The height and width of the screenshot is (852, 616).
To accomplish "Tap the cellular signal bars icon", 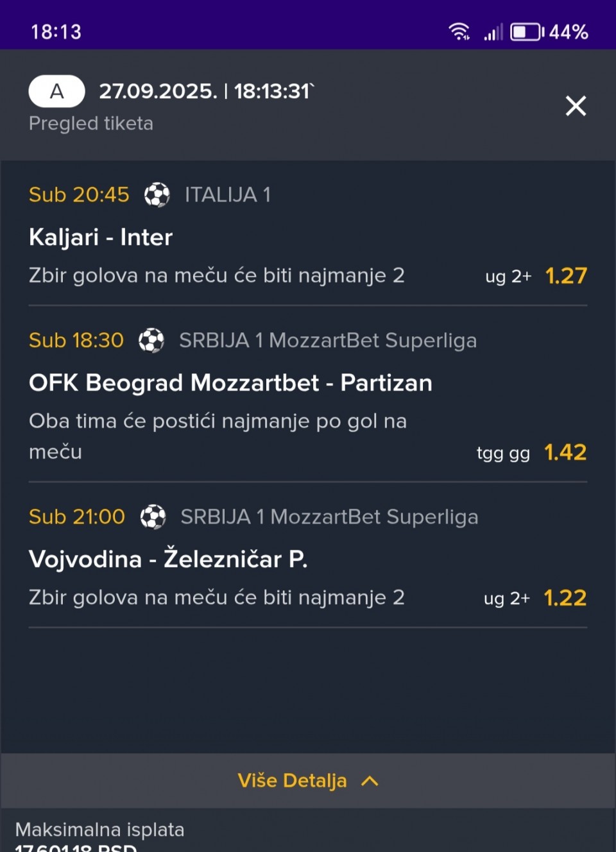I will 493,32.
